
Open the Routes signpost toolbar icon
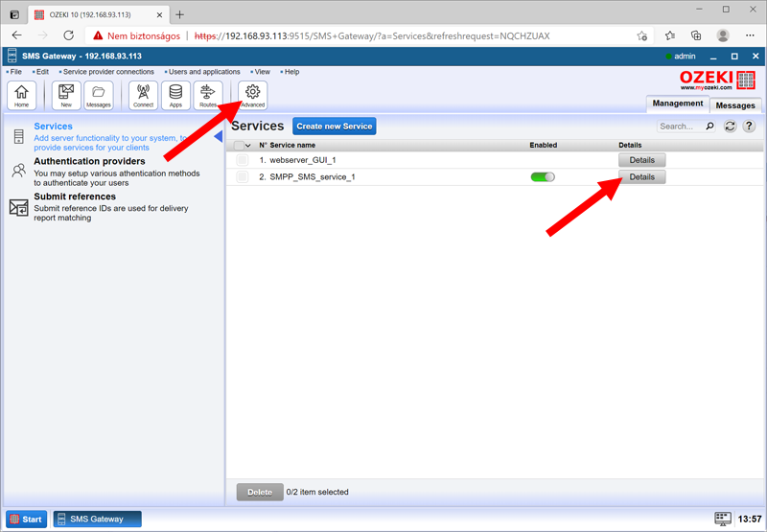coord(208,95)
